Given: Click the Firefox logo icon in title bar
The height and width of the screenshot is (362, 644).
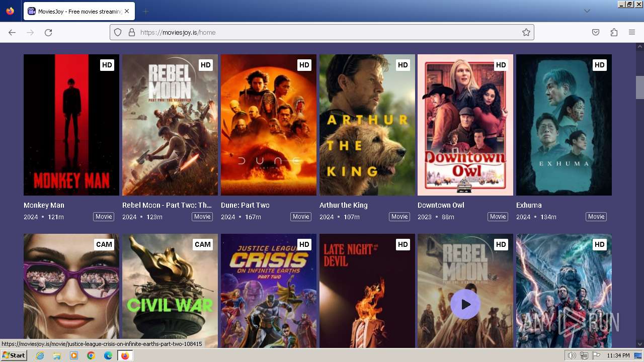Looking at the screenshot, I should pyautogui.click(x=10, y=11).
